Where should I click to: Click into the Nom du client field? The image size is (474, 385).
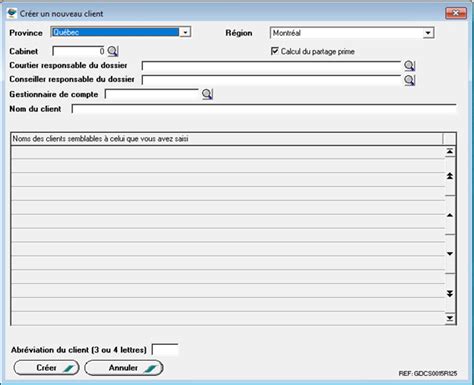(264, 109)
